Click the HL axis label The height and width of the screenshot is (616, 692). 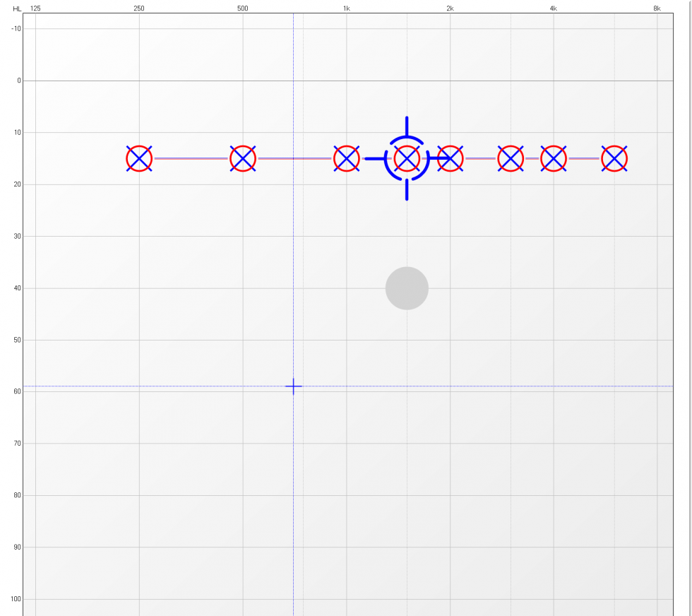(x=17, y=8)
